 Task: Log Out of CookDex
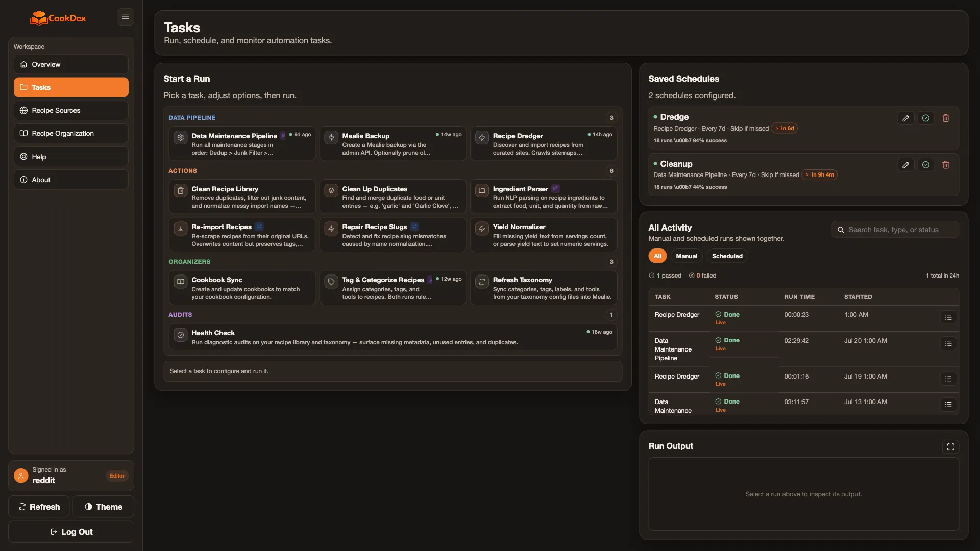point(71,532)
